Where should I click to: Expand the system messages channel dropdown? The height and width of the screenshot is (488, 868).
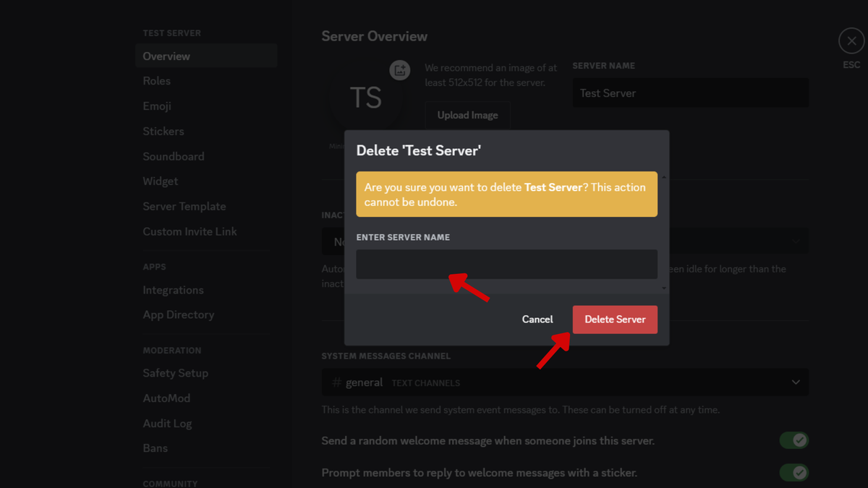pos(796,382)
